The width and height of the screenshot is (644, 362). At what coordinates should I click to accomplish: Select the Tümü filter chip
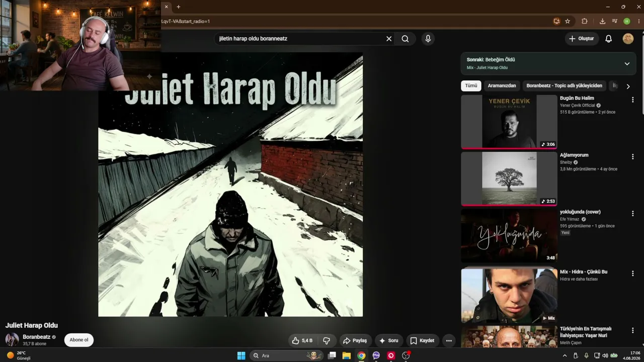pyautogui.click(x=471, y=86)
